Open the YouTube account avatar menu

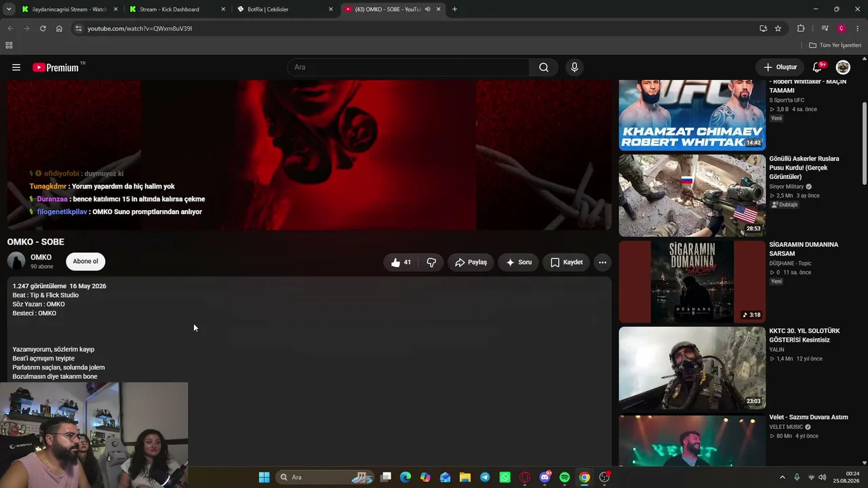tap(843, 67)
